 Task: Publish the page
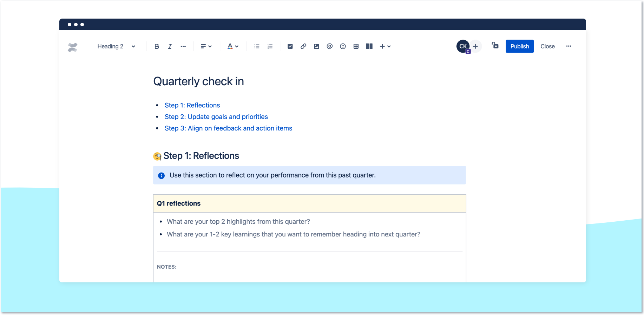pos(520,46)
